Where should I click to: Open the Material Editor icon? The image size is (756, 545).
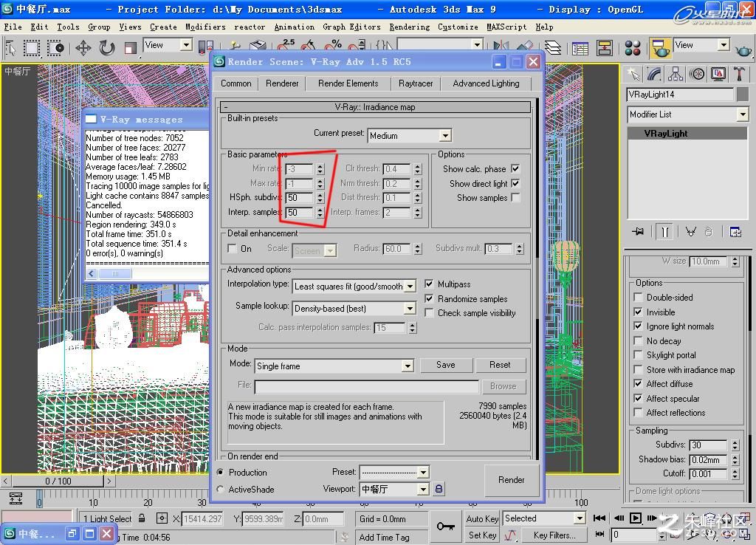pos(633,48)
